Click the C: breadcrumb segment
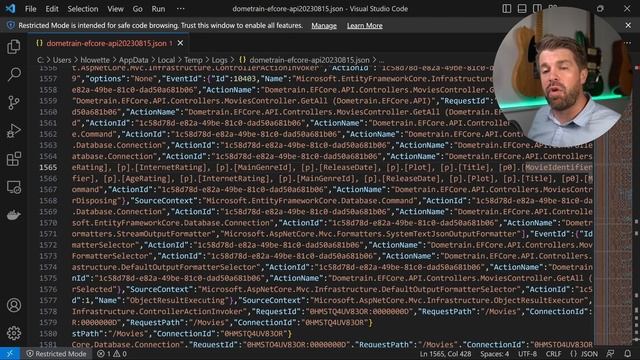The width and height of the screenshot is (640, 360). click(x=40, y=60)
